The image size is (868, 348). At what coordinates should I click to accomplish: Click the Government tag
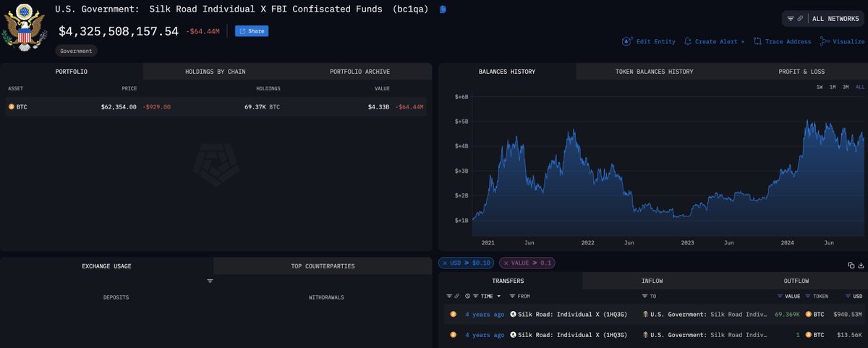click(x=76, y=51)
